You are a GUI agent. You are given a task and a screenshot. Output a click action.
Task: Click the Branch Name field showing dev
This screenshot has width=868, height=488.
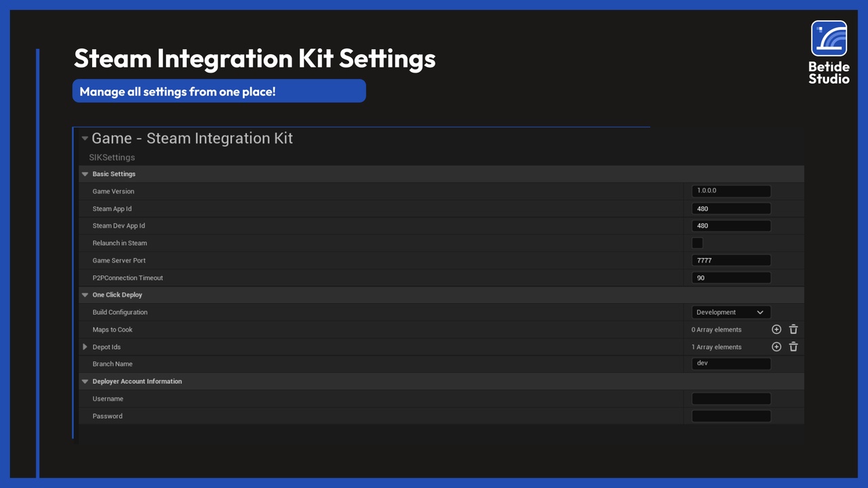point(730,363)
